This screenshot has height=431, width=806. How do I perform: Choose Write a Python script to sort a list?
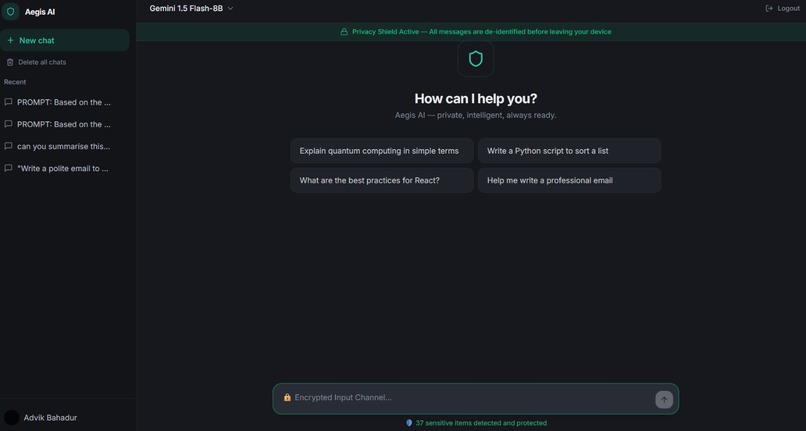point(570,151)
